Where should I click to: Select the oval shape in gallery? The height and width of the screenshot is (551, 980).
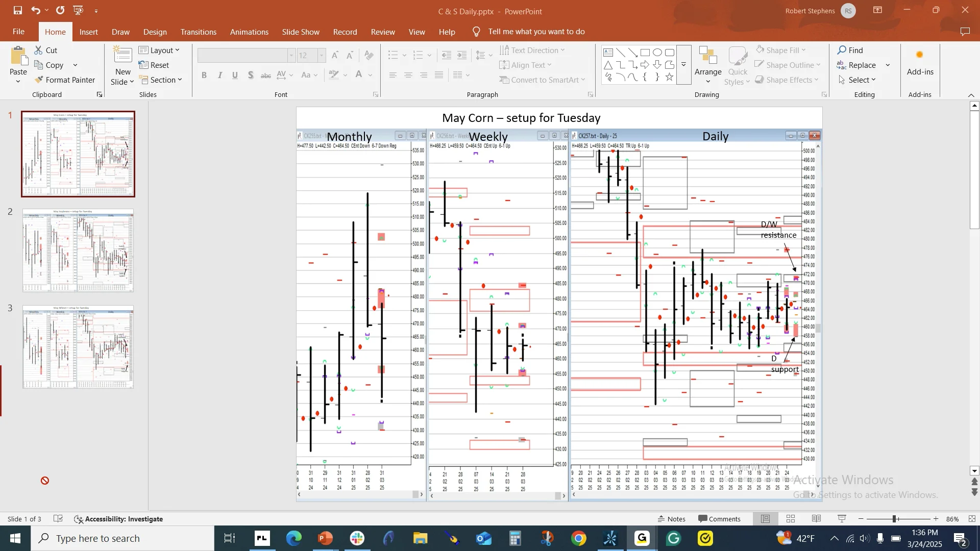coord(657,53)
